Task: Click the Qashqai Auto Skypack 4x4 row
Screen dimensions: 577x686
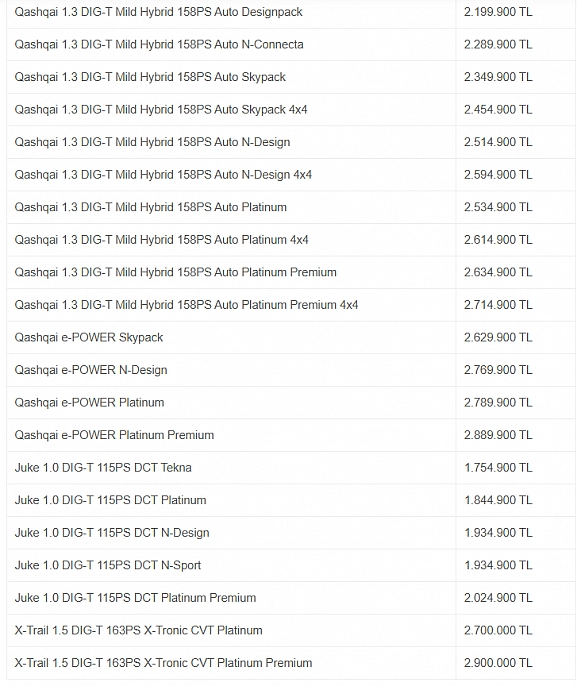Action: point(291,109)
